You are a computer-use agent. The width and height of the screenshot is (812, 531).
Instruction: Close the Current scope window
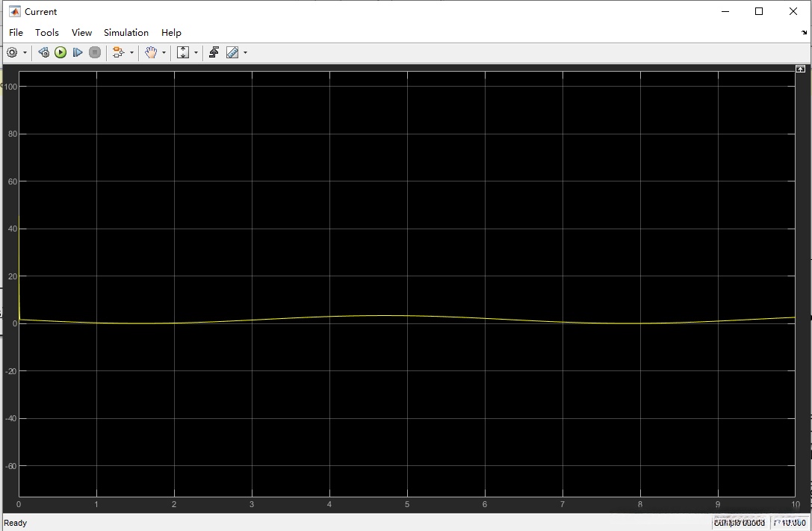[x=793, y=11]
